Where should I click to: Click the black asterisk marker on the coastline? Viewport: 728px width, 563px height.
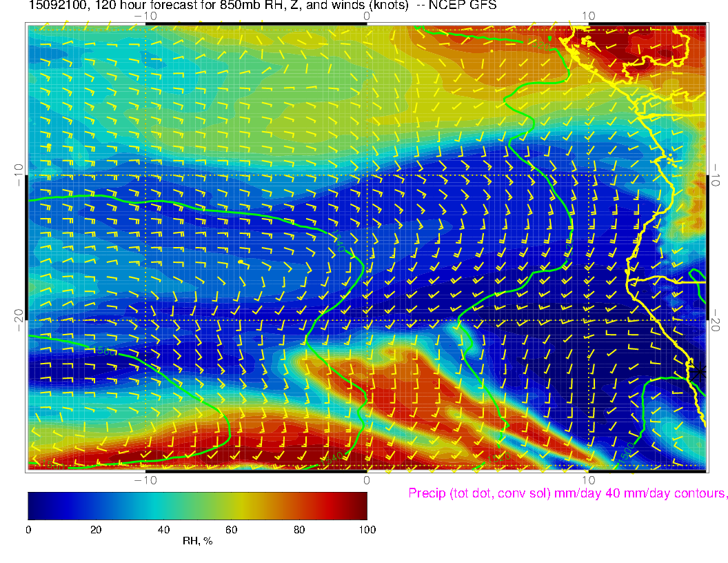click(701, 371)
